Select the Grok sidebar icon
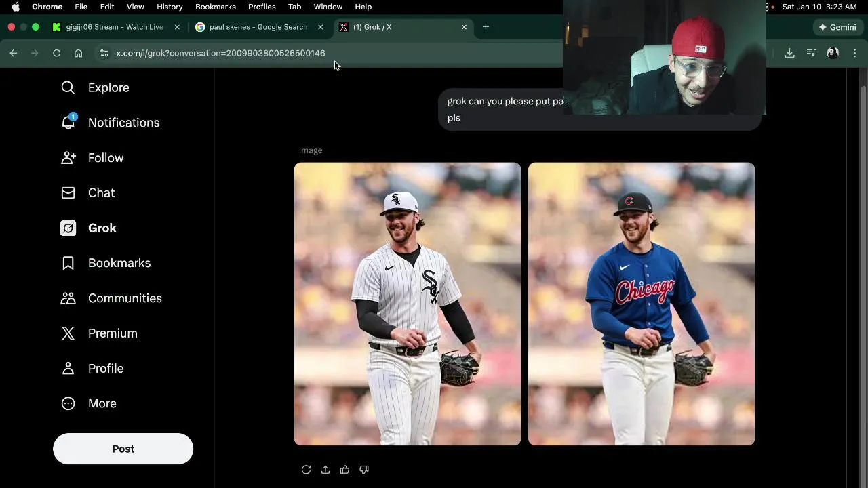 point(68,228)
